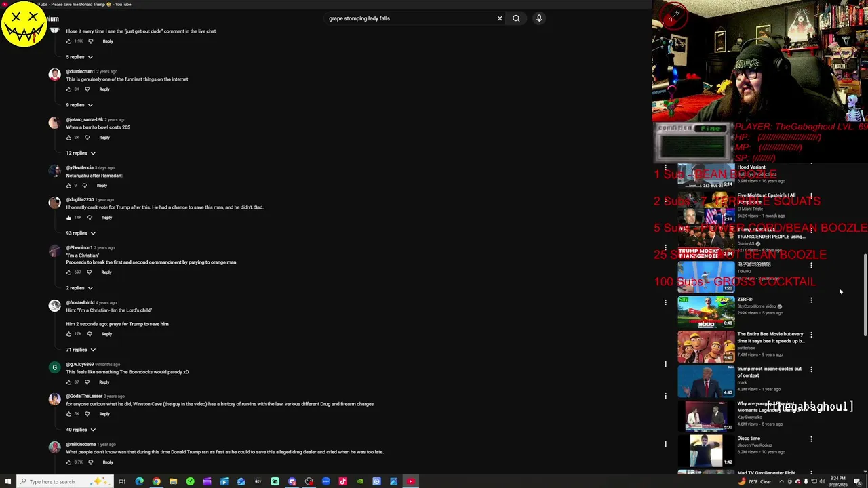Viewport: 868px width, 488px height.
Task: Open options for Five Nights at Epstein's video
Action: 811,196
